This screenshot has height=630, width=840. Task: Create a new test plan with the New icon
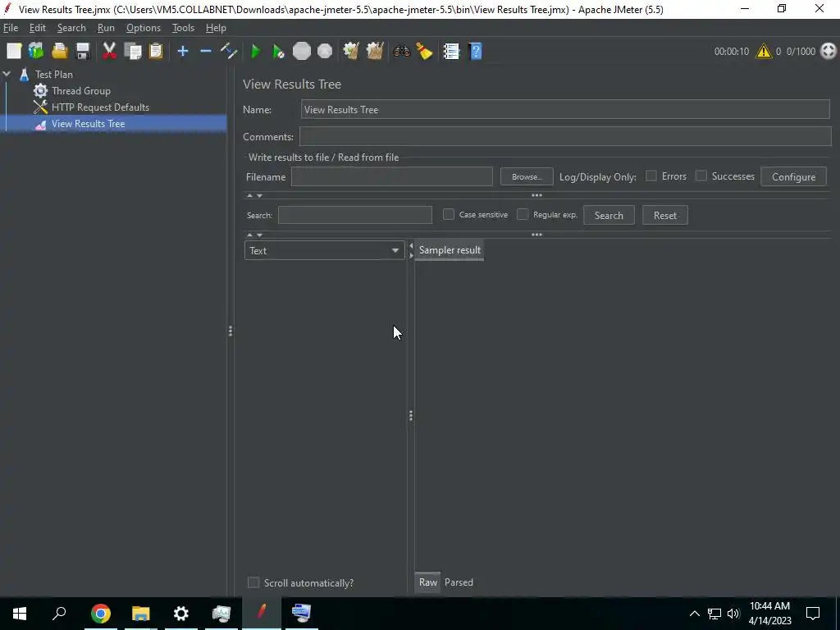tap(14, 52)
